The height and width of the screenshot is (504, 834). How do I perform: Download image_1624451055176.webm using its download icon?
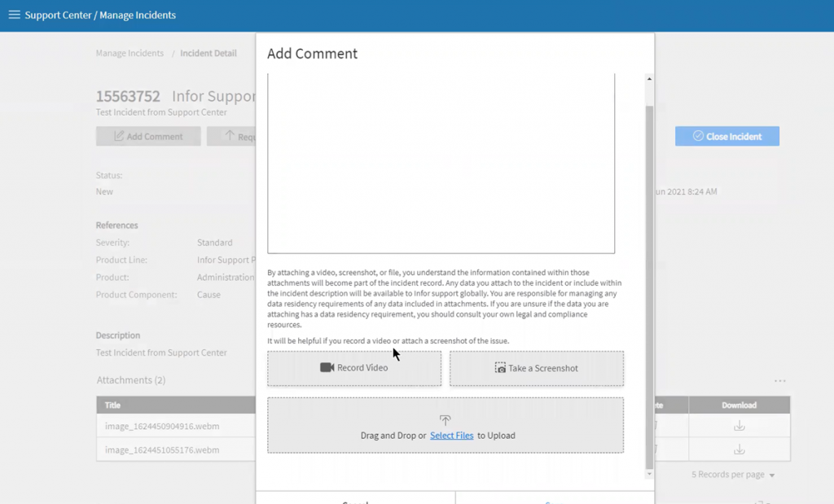pyautogui.click(x=739, y=449)
